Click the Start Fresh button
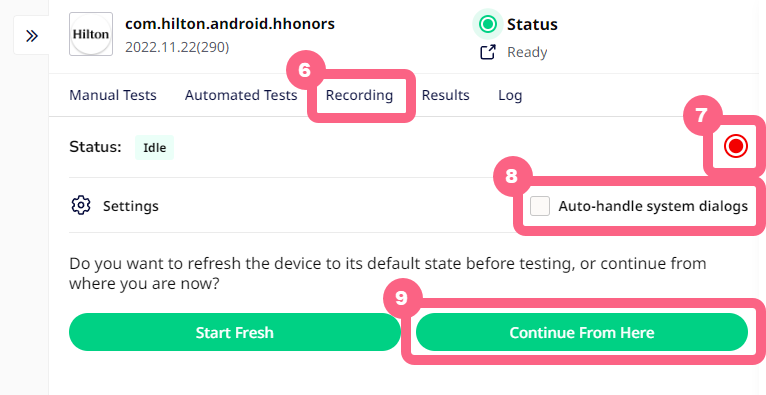Viewport: 766px width, 395px height. click(x=234, y=332)
